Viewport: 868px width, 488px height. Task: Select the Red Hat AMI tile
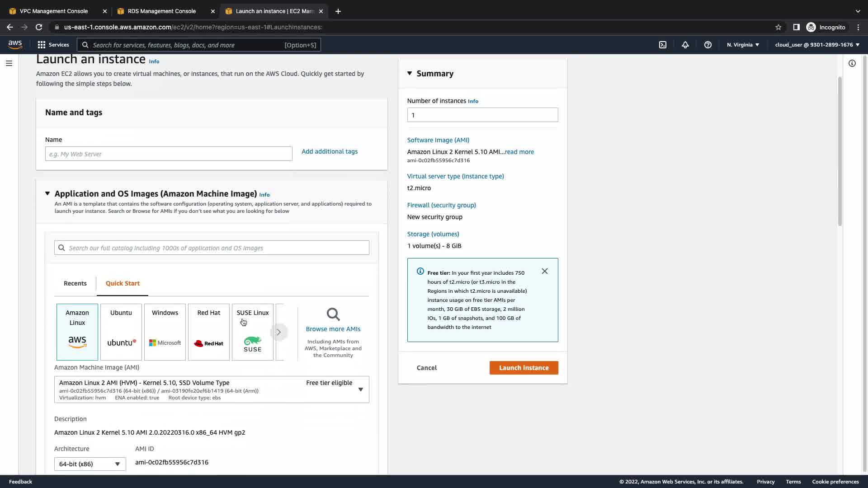point(208,332)
